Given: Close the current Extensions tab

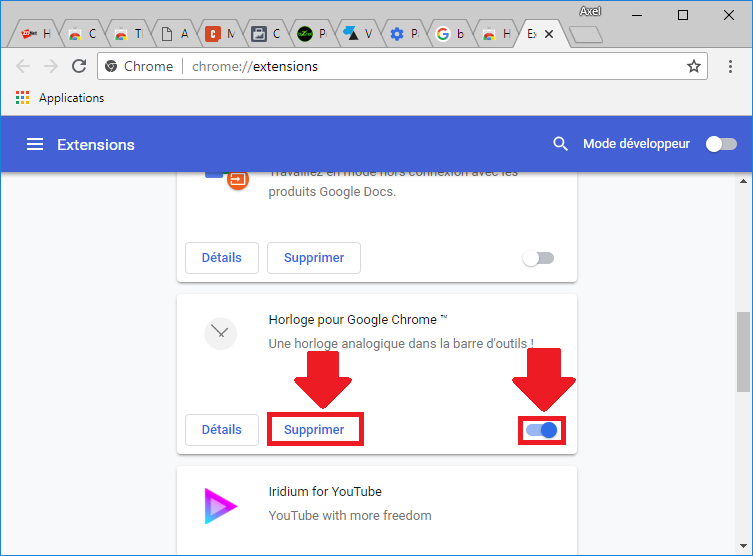Looking at the screenshot, I should 549,34.
